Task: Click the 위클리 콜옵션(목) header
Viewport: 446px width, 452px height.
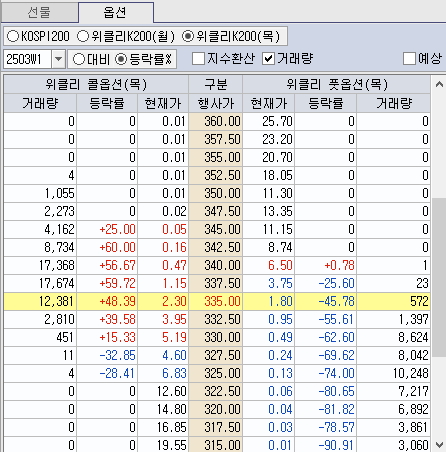Action: pos(96,84)
